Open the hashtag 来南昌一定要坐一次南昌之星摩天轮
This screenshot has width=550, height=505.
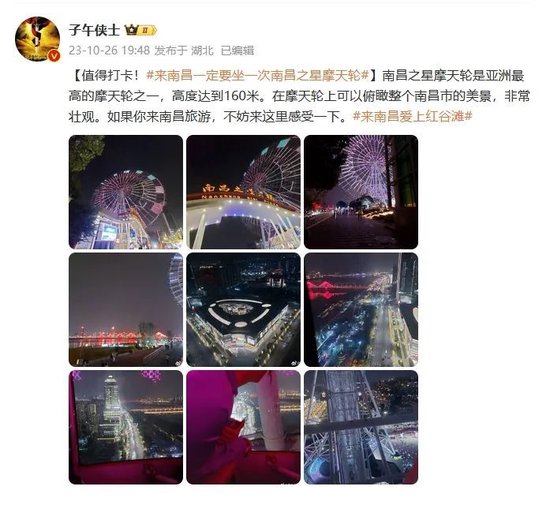tap(257, 75)
